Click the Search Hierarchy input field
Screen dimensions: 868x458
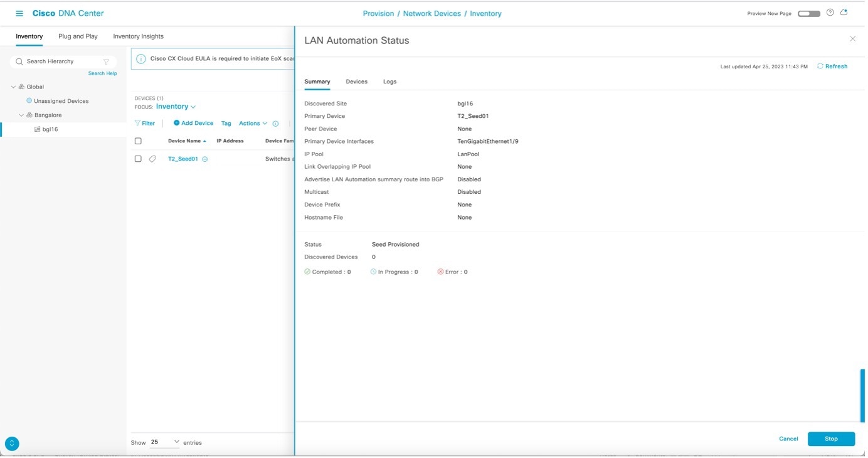[x=63, y=61]
